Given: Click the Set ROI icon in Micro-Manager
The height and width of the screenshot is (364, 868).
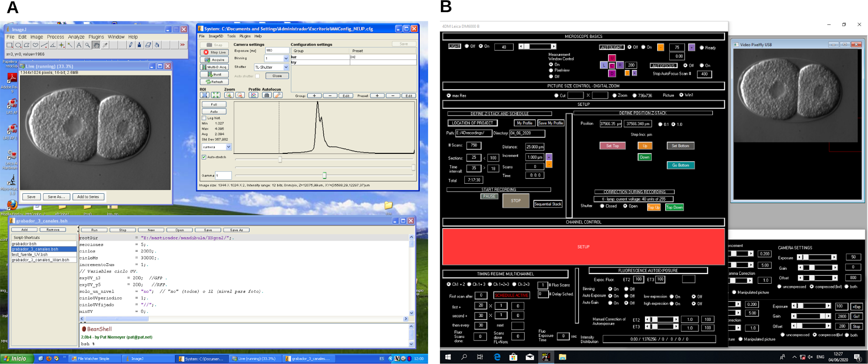Looking at the screenshot, I should pos(204,95).
